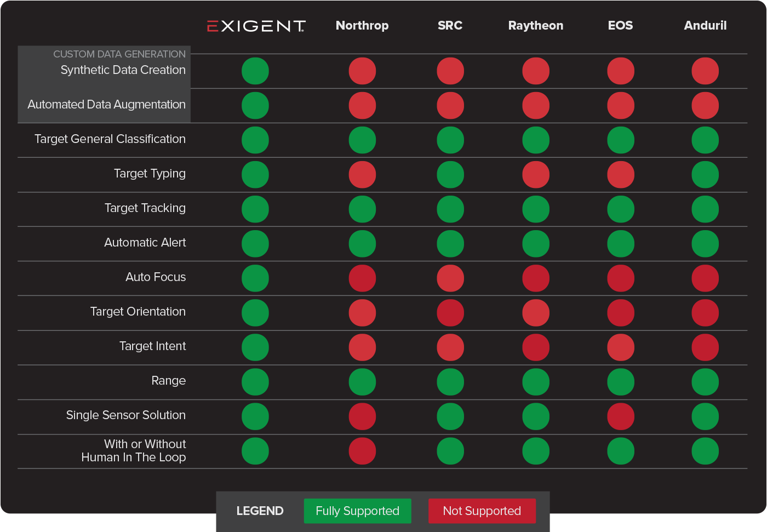Click EOS's red dot for Target Intent
This screenshot has height=532, width=767.
(x=621, y=347)
